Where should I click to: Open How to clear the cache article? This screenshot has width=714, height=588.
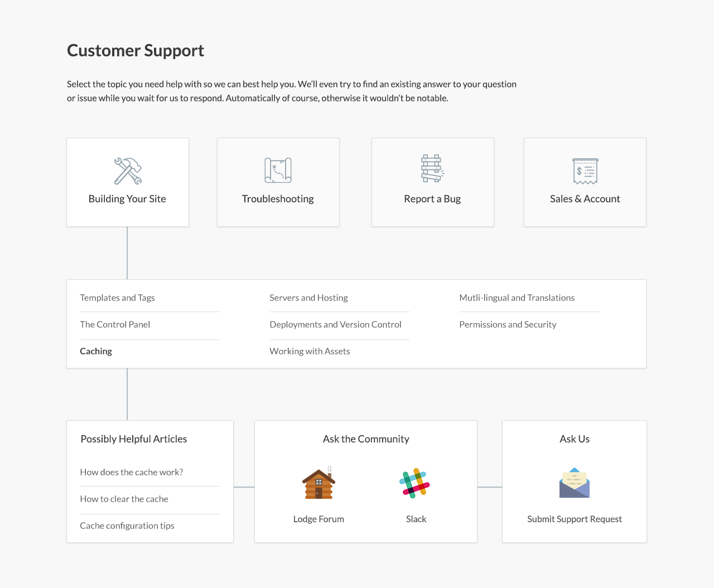point(124,499)
